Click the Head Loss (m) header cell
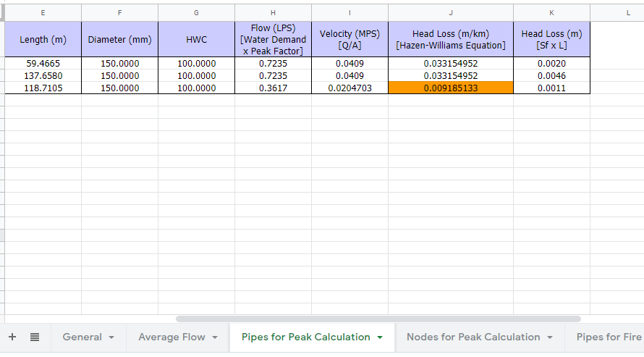644x357 pixels. [x=551, y=39]
